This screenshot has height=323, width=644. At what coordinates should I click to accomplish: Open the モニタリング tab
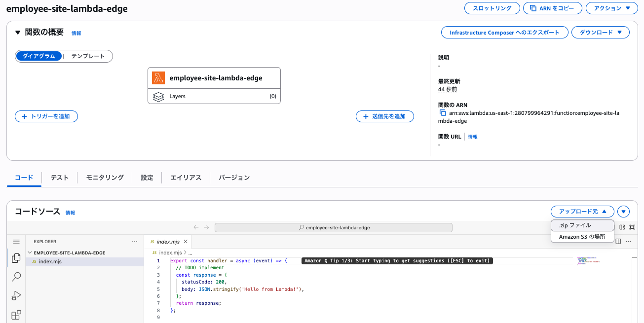pyautogui.click(x=105, y=178)
